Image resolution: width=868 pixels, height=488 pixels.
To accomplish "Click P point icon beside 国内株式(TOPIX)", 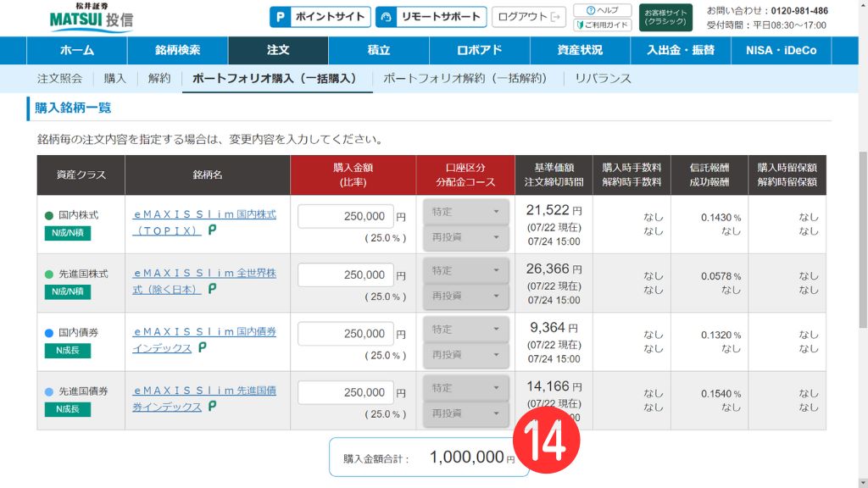I will point(212,230).
